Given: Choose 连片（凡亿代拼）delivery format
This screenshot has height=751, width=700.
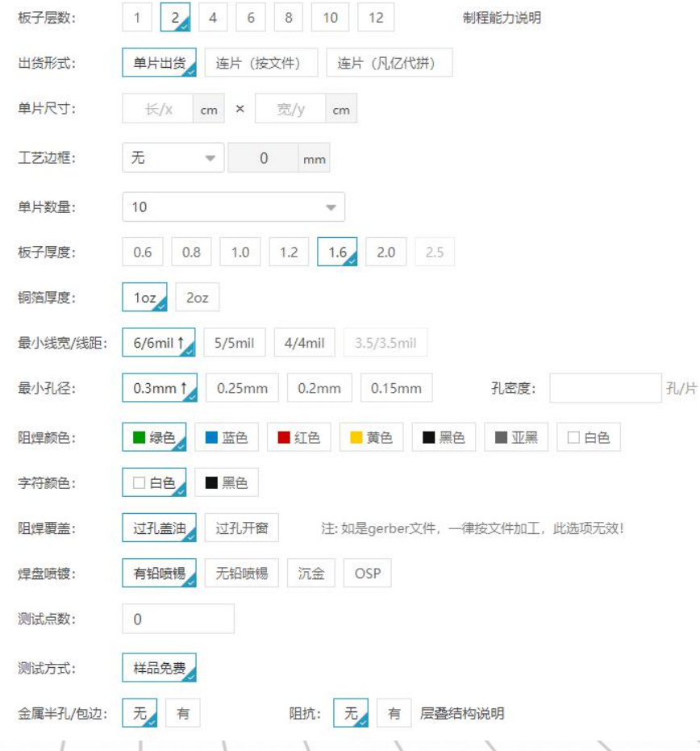Looking at the screenshot, I should coord(390,62).
